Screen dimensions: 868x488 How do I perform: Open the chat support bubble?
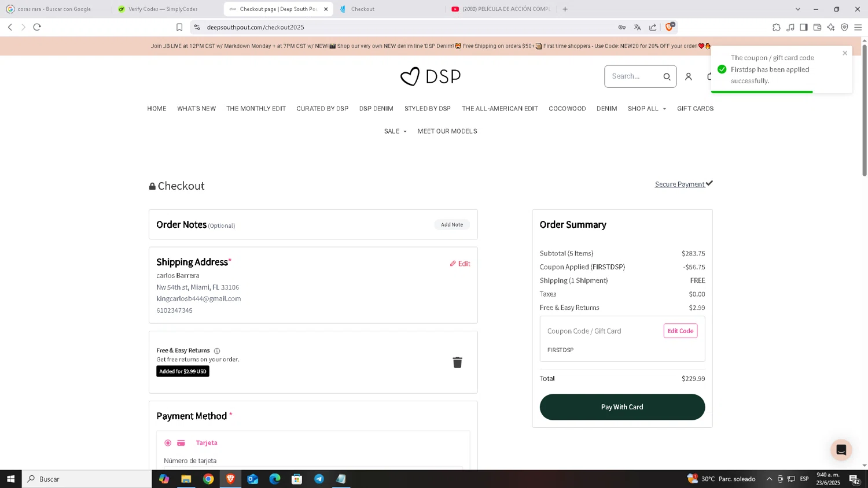(x=841, y=450)
